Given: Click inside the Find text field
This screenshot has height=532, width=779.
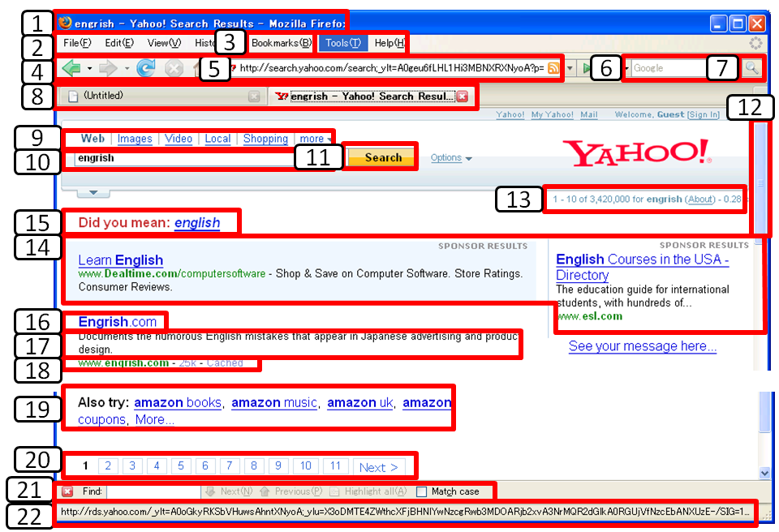Looking at the screenshot, I should [153, 491].
